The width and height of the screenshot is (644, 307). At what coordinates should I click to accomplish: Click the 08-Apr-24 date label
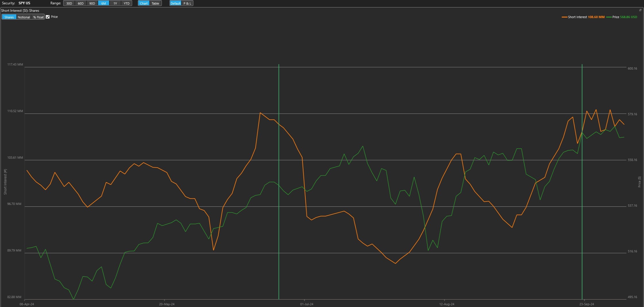[27, 304]
